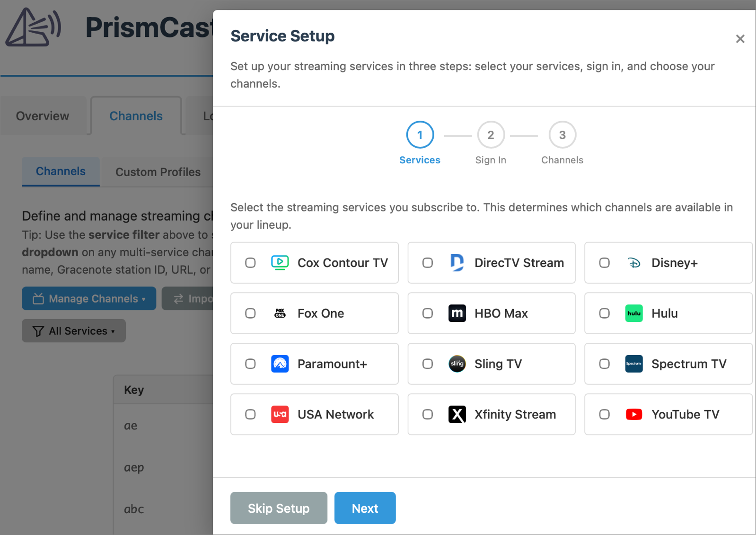756x535 pixels.
Task: Select the 'ae' channel row
Action: coord(163,426)
